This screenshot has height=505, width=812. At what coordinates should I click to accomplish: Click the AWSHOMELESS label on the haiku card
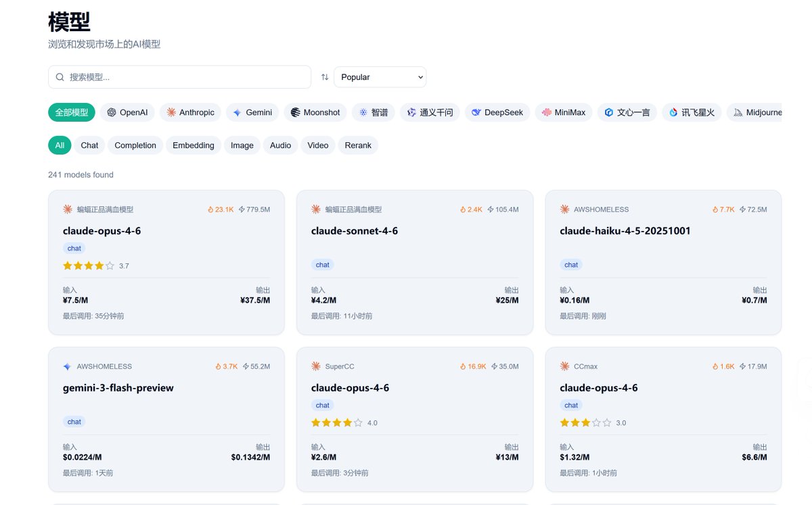coord(602,210)
